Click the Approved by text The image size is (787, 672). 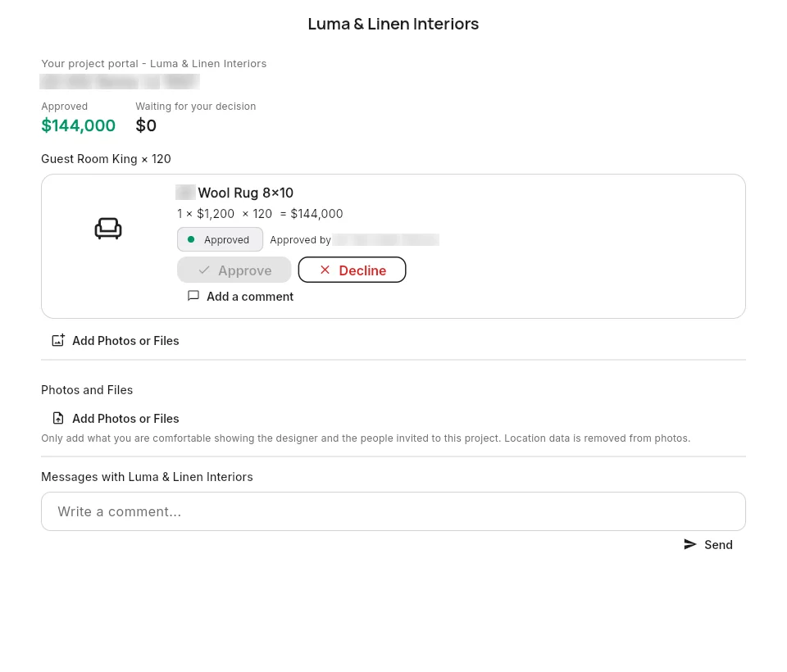tap(300, 240)
